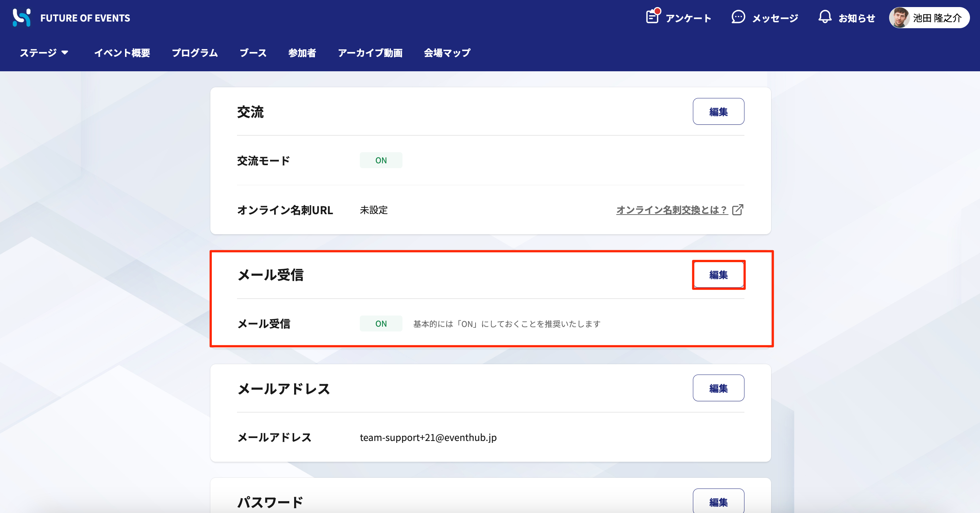The image size is (980, 513).
Task: Click 編集 button in パスワード section
Action: 718,501
